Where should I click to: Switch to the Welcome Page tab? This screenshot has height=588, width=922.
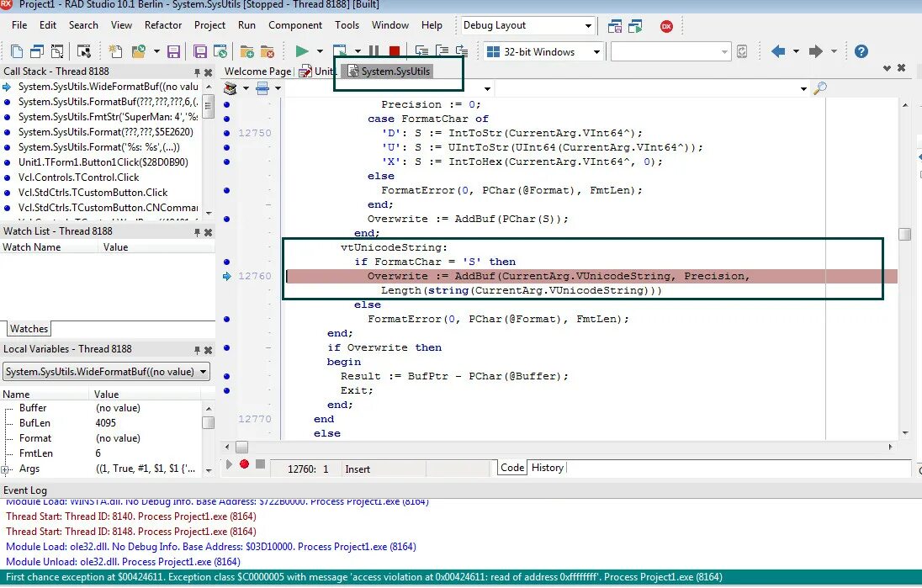tap(257, 72)
